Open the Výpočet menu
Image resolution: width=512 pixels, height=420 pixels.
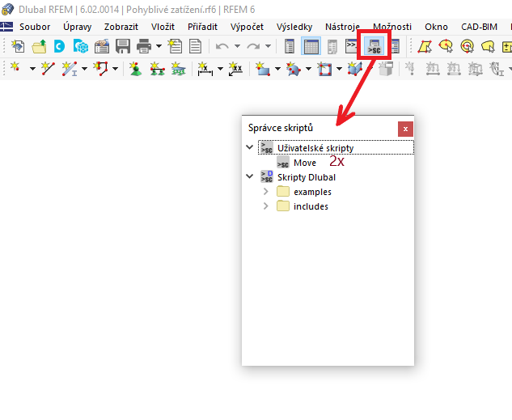point(247,27)
